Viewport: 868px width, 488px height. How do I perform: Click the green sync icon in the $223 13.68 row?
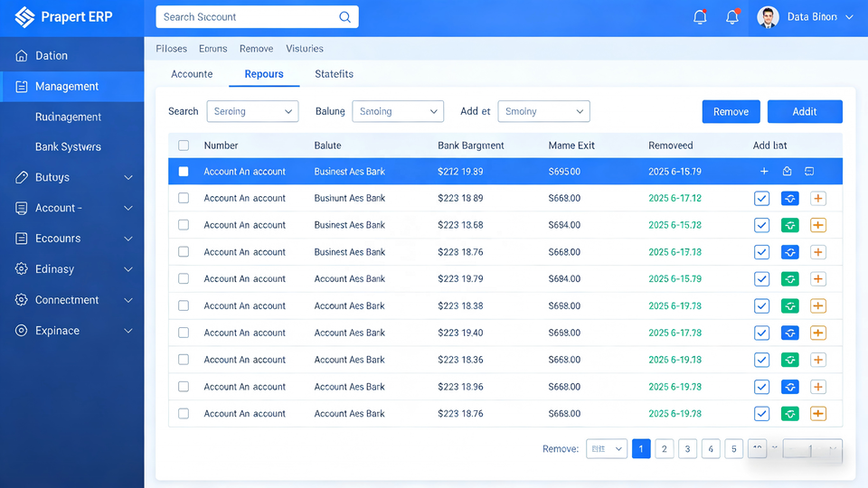point(789,225)
